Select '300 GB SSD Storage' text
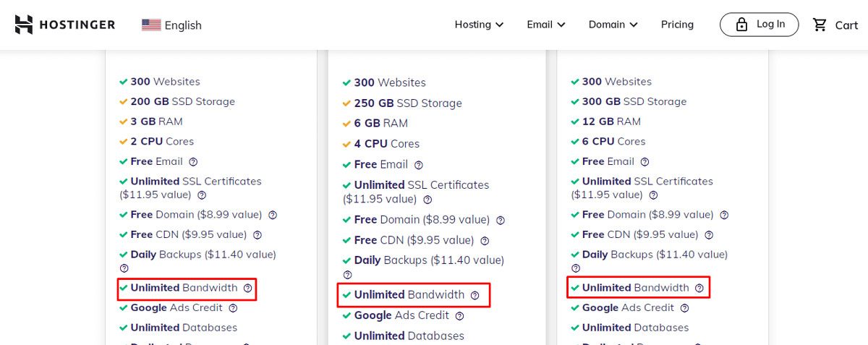Screen dimensions: 868x345 tap(634, 102)
